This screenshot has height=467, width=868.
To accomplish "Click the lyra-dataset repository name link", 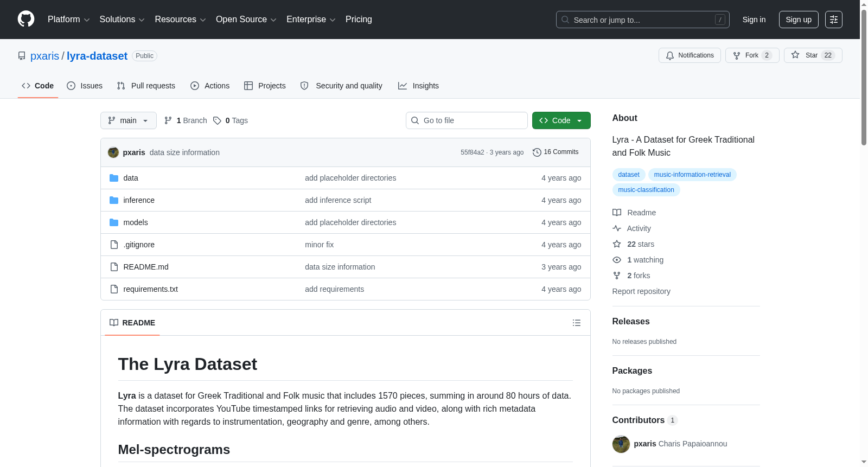I will tap(97, 56).
